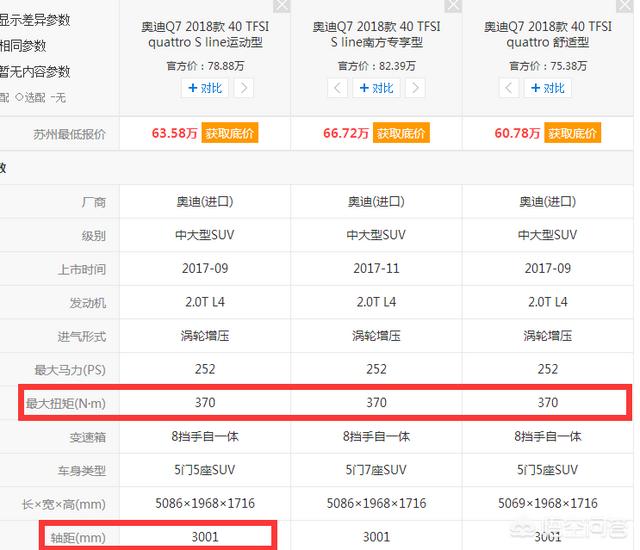640x550 pixels.
Task: Select the 车身类型 row label
Action: [82, 471]
